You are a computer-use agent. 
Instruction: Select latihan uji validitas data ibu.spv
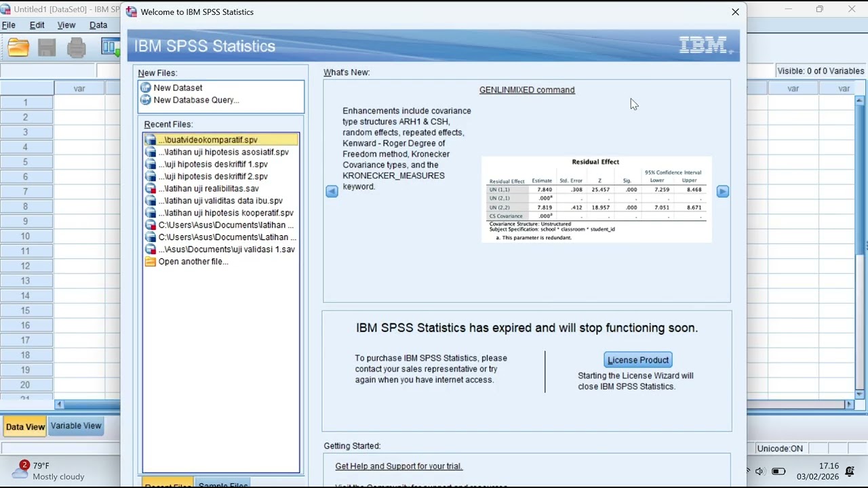pos(221,201)
